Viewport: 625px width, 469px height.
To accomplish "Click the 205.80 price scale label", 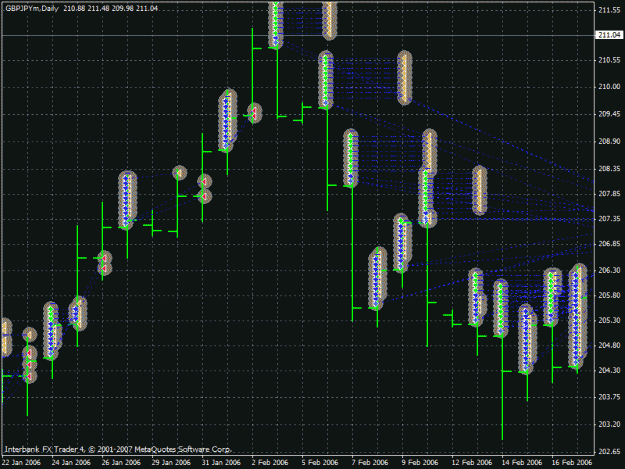I will pos(609,295).
